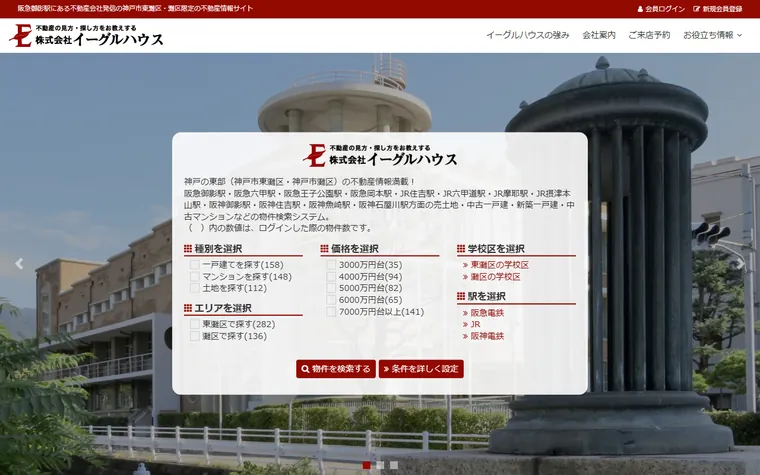Expand the お役立ち情報 dropdown menu
Screen dimensions: 760x475
(712, 35)
